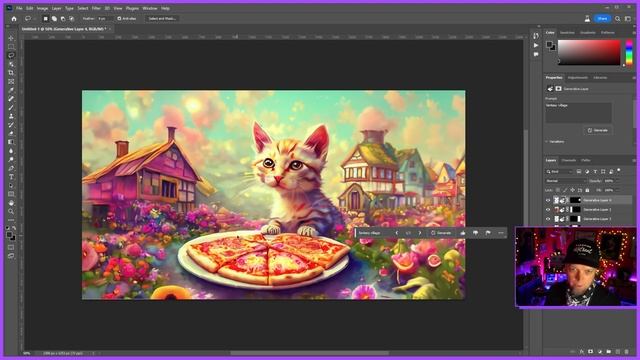Select the Move tool
This screenshot has width=640, height=360.
(11, 38)
